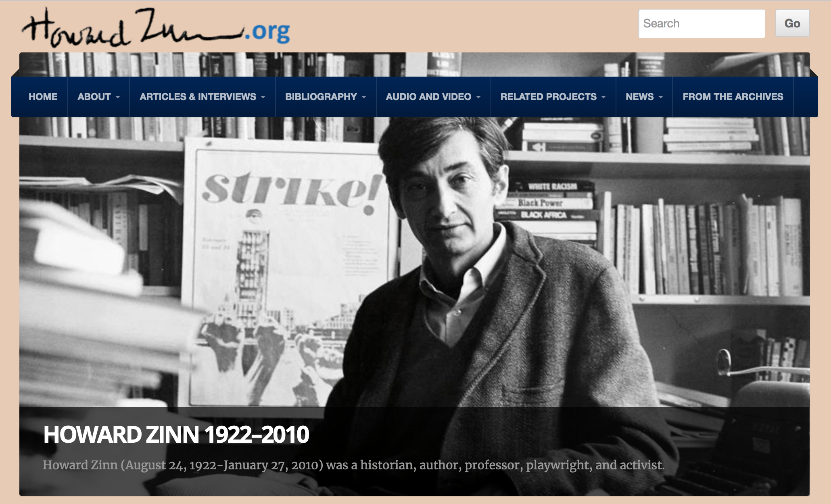Screen dimensions: 831x504
Task: Click the Howard Zinn signature logo
Action: 156,27
